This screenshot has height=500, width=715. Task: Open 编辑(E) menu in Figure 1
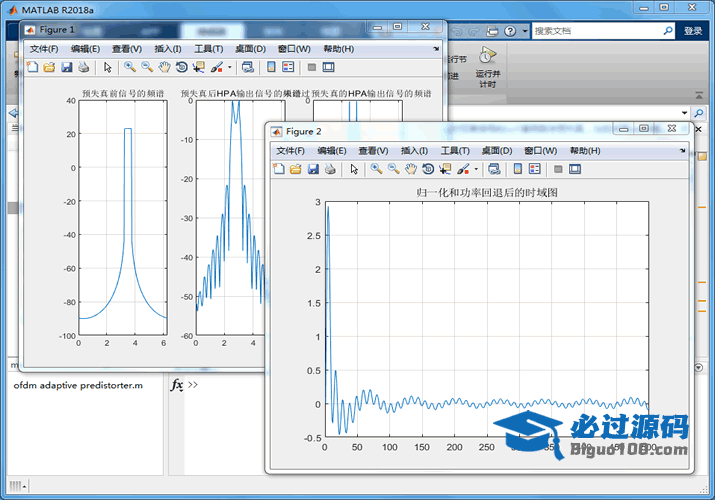click(85, 49)
